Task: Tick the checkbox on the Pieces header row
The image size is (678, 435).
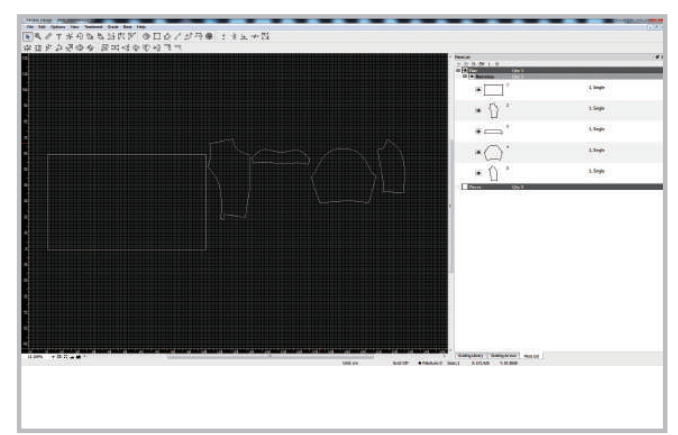Action: click(x=465, y=187)
